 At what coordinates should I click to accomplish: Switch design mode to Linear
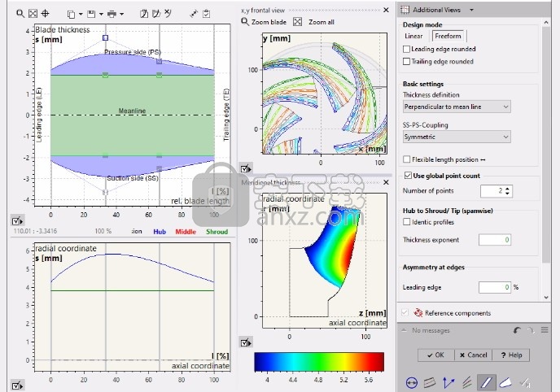coord(413,36)
